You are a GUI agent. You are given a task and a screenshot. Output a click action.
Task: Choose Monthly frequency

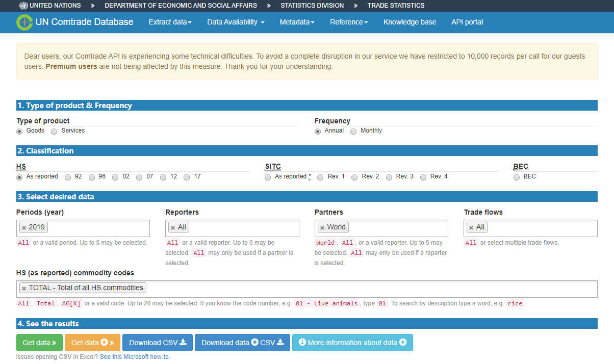(x=353, y=131)
